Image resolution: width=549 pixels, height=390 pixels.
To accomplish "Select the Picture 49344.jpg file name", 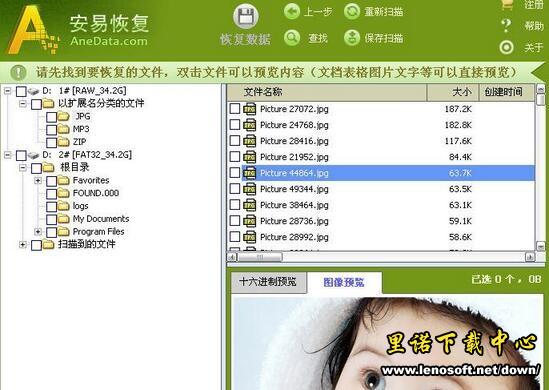I will (294, 189).
